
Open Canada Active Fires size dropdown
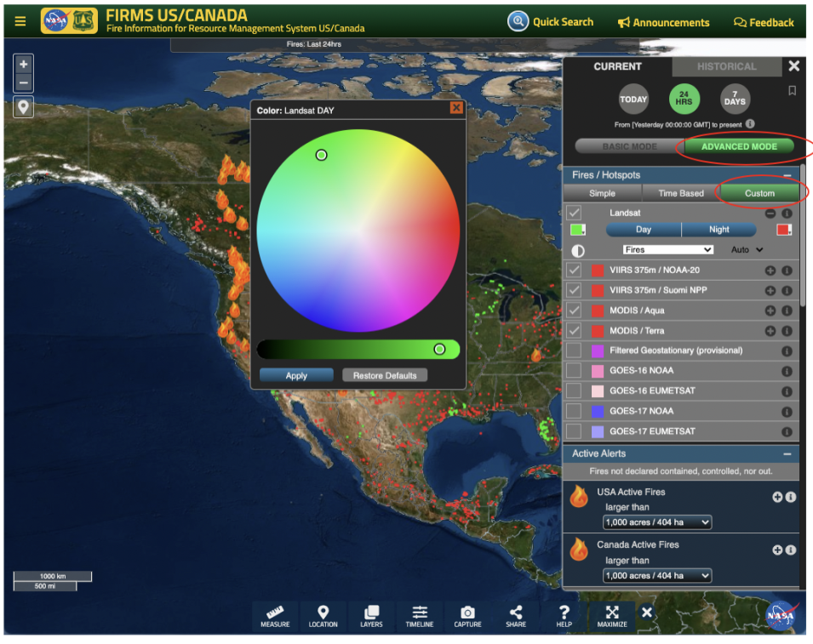click(657, 576)
